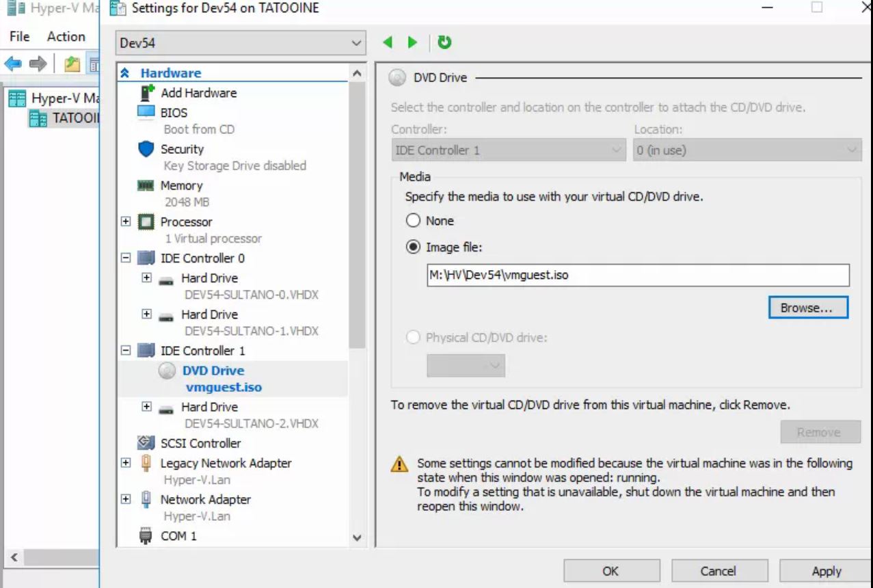Click the Remove button
873x588 pixels.
tap(819, 432)
